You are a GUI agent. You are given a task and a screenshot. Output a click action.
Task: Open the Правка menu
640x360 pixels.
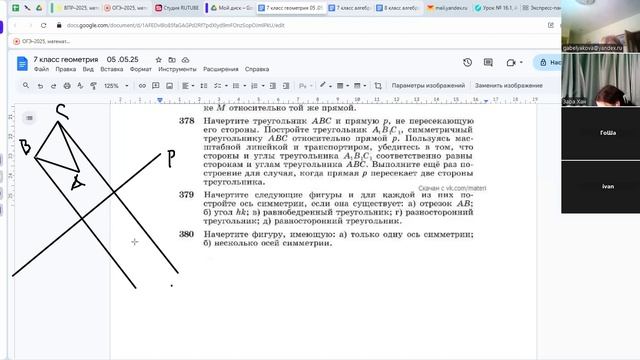coord(65,69)
